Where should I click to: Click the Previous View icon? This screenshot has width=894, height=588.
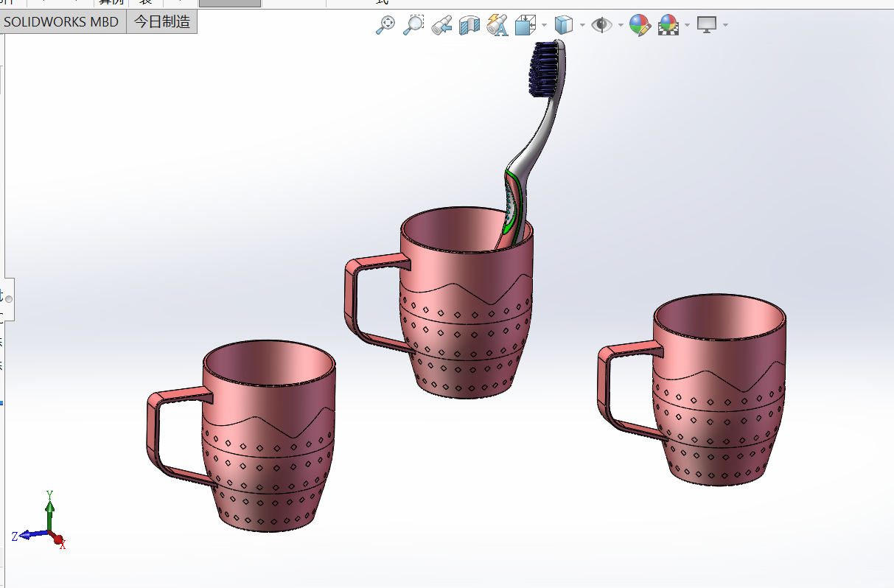coord(441,25)
